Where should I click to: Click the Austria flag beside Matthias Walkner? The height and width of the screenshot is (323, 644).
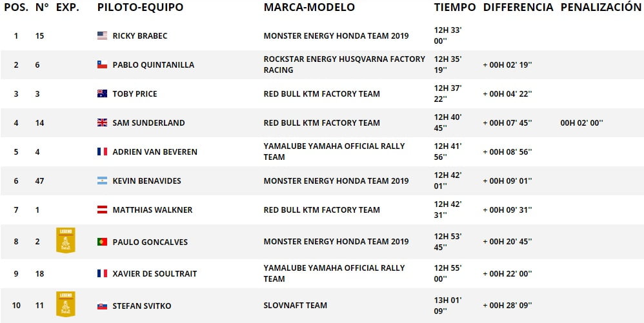click(x=102, y=210)
